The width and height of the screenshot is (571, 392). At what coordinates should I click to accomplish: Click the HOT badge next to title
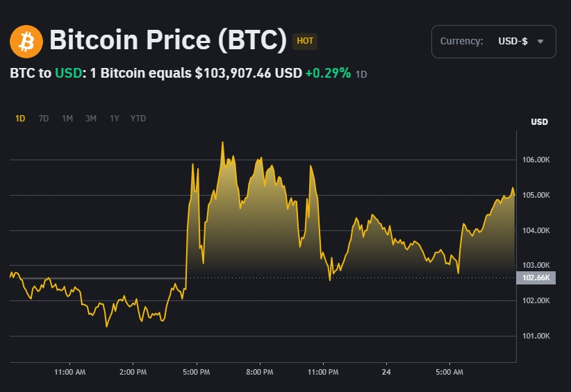point(305,41)
